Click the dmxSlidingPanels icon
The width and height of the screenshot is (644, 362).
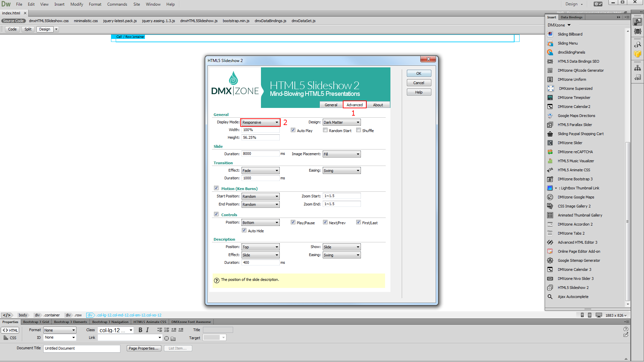pos(550,52)
